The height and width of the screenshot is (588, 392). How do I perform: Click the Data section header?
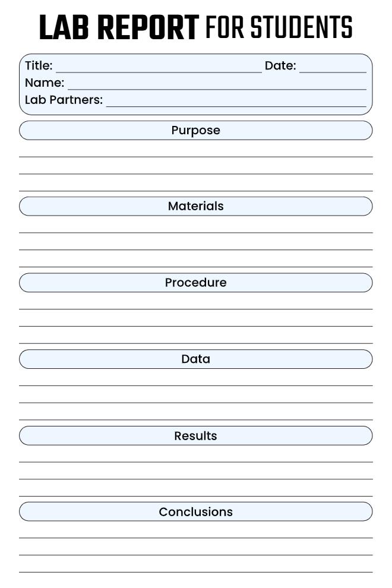click(x=196, y=359)
